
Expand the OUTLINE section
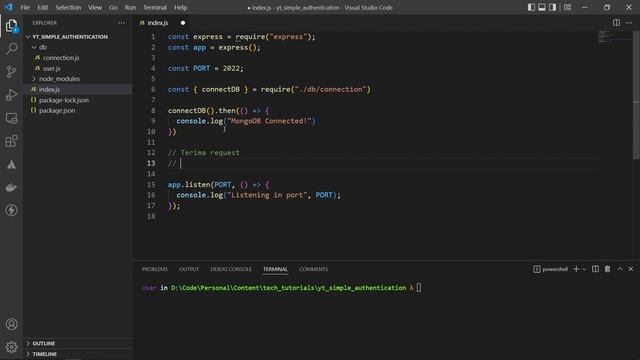[x=28, y=343]
